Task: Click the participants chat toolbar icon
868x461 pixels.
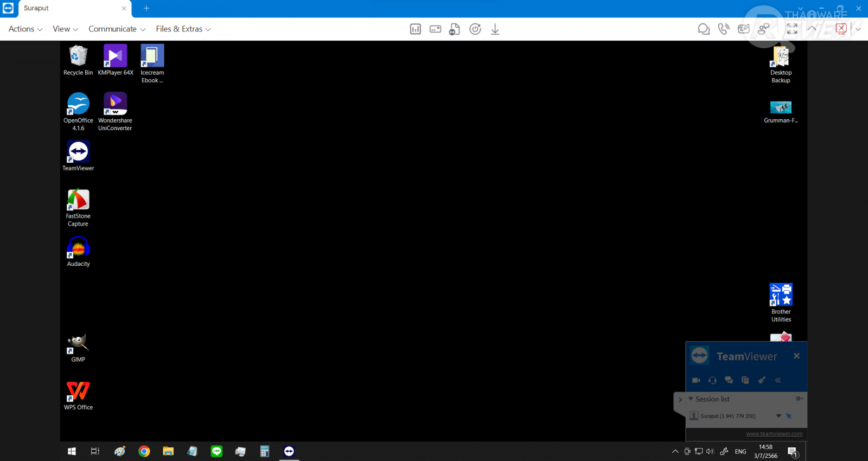Action: pos(764,29)
